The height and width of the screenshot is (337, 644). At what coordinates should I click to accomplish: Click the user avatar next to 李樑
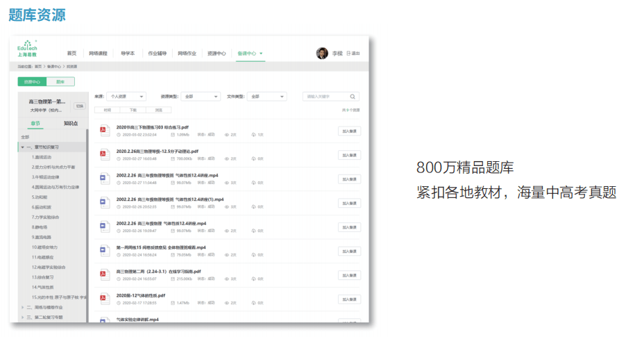[x=322, y=54]
